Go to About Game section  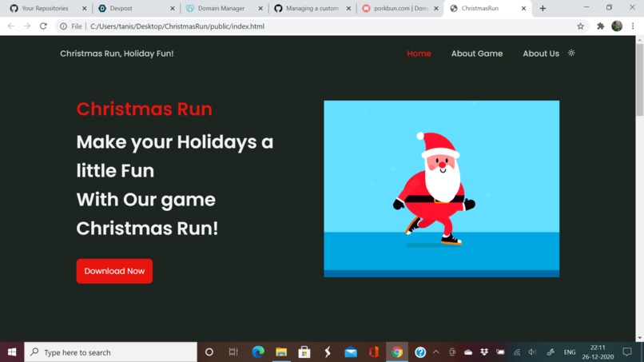point(477,54)
